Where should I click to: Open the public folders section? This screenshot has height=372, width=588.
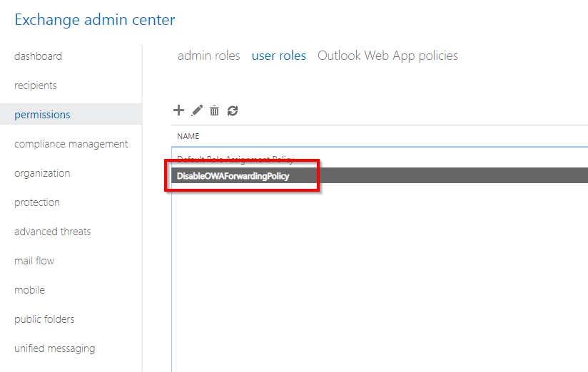point(44,319)
